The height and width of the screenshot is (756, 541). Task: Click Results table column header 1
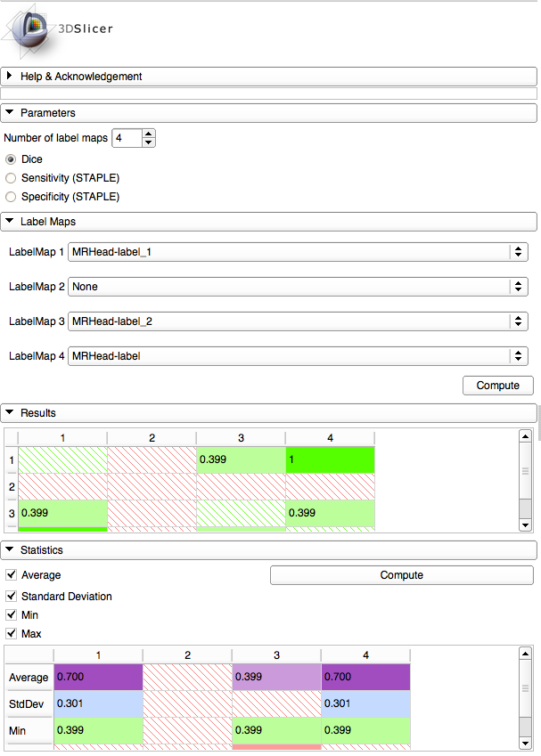point(62,438)
